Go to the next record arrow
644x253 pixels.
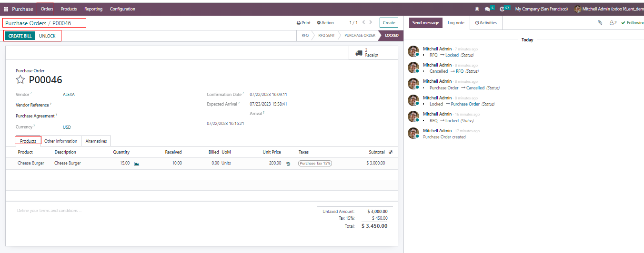coord(371,22)
